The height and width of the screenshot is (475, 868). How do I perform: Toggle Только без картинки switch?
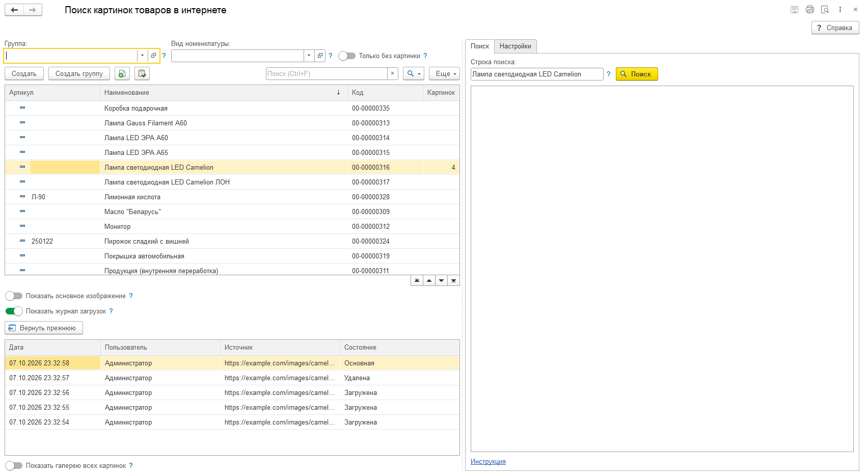click(x=347, y=56)
